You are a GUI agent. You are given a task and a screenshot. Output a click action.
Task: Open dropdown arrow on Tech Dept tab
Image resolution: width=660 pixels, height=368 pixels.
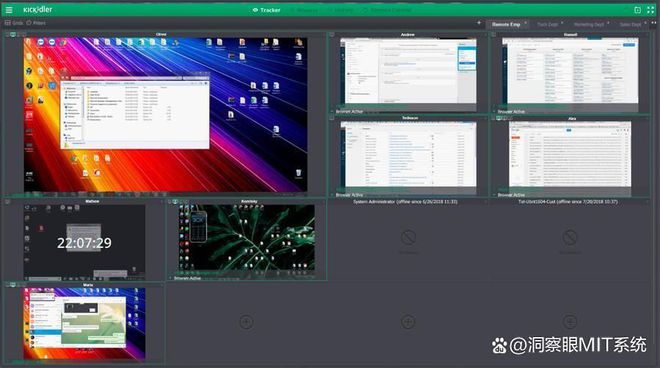[x=562, y=23]
